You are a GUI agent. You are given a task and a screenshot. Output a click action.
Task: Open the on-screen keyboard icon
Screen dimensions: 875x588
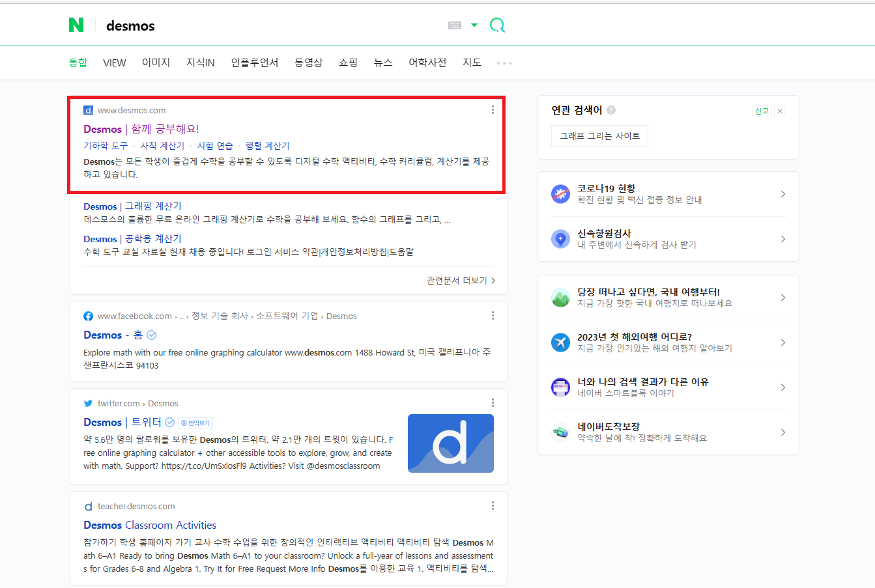click(455, 25)
